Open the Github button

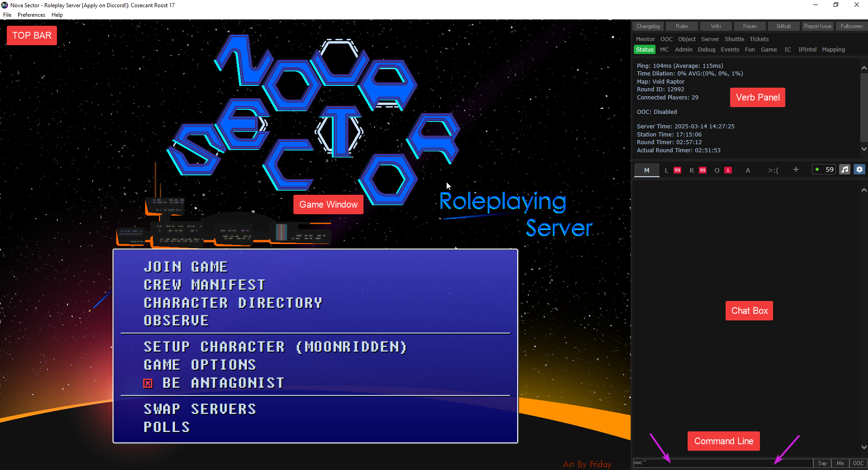[x=783, y=26]
